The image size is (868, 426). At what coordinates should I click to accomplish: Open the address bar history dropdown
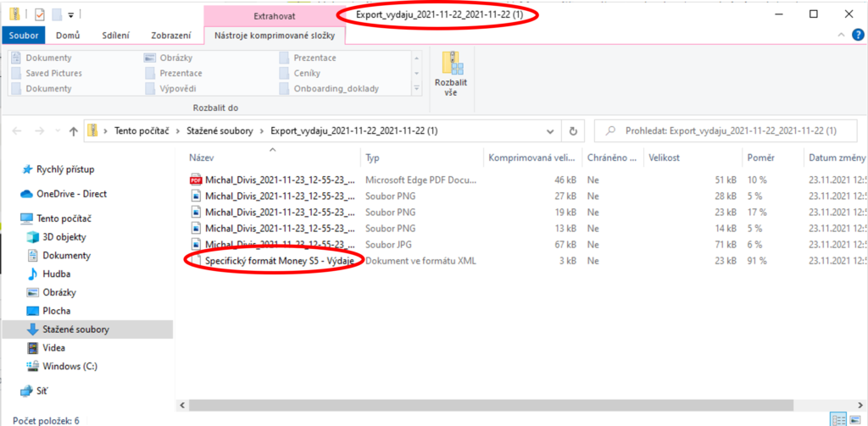(x=549, y=132)
